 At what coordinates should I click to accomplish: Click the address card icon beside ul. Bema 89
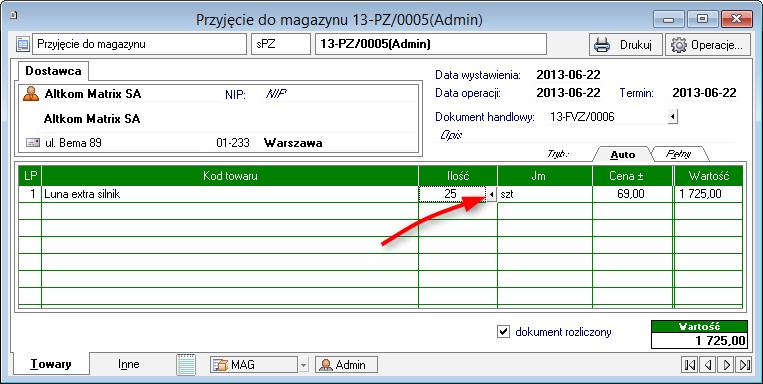point(33,143)
